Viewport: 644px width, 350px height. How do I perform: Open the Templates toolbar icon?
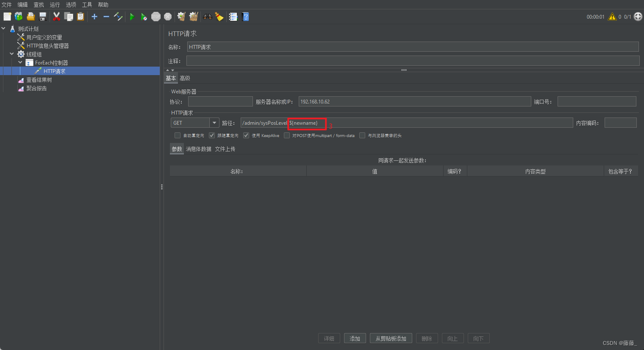point(19,17)
